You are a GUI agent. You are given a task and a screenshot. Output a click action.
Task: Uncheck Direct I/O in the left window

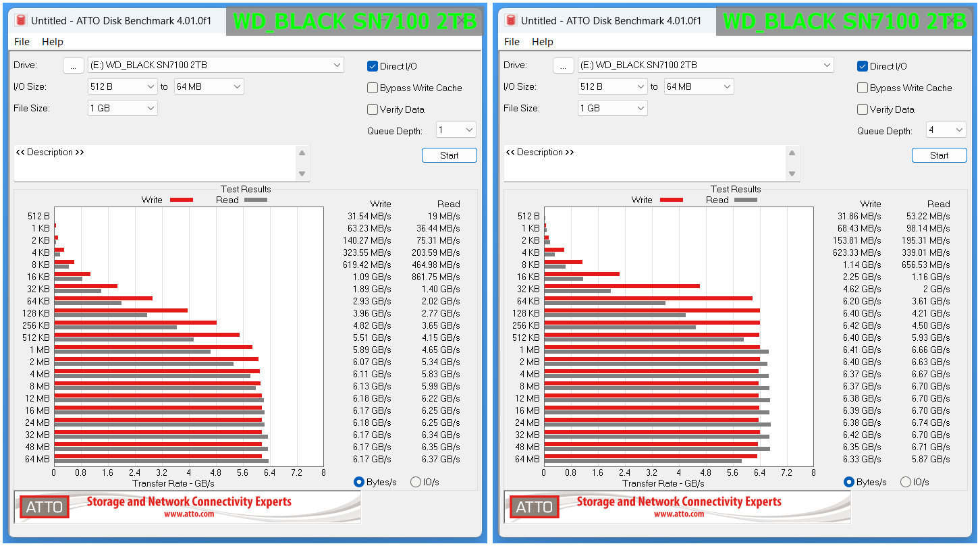click(372, 66)
